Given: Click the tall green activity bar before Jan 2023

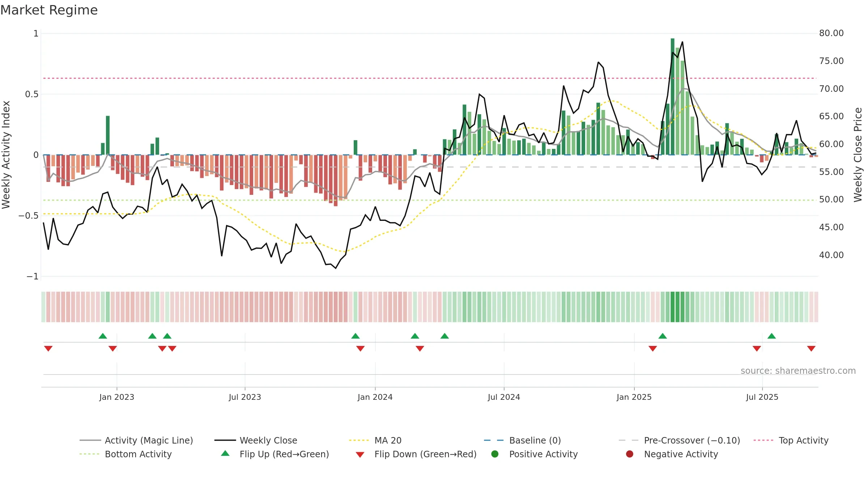Looking at the screenshot, I should click(x=108, y=135).
